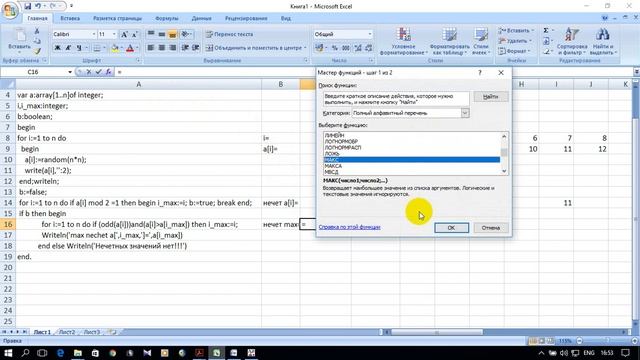This screenshot has height=360, width=640.
Task: Toggle the highlighted bottom align button
Action: click(x=172, y=34)
